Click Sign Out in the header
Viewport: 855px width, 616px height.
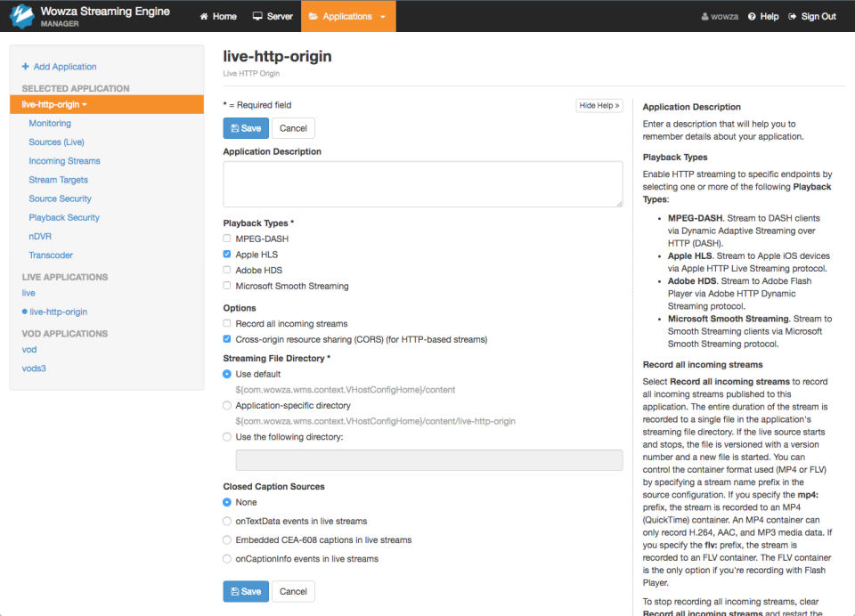point(812,16)
